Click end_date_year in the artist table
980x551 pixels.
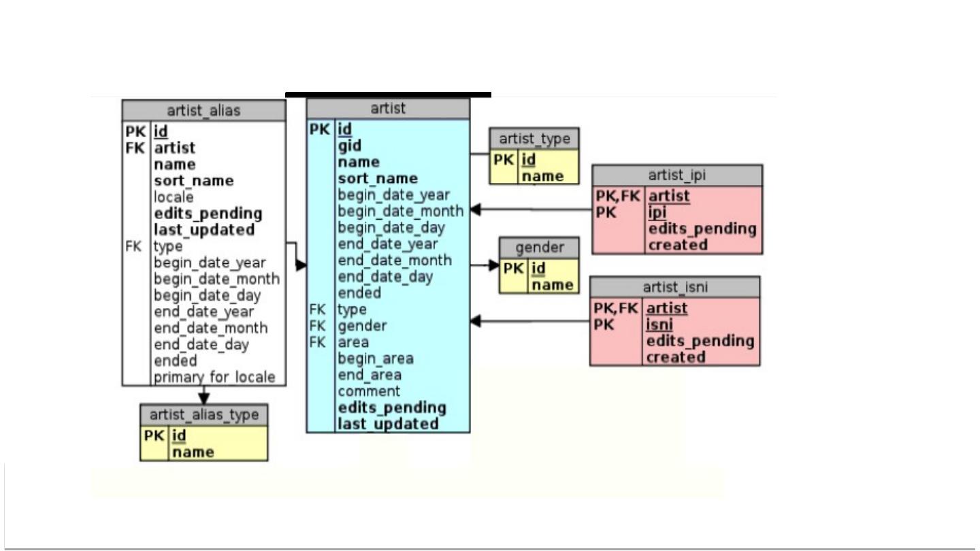click(387, 244)
